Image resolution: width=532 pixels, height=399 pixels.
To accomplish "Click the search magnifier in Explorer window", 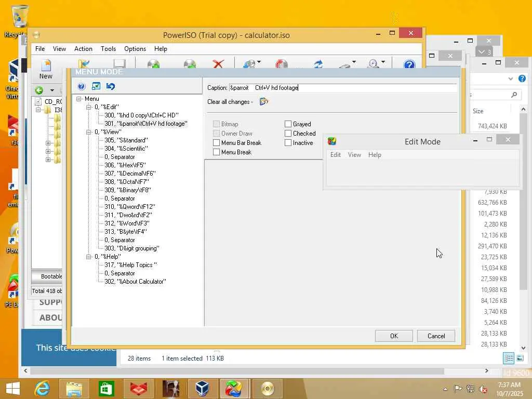I will (x=514, y=95).
